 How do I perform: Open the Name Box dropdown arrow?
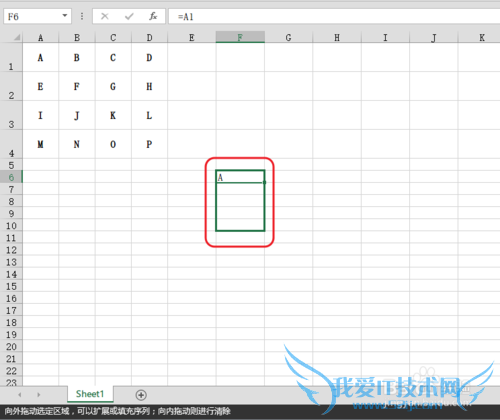[65, 16]
